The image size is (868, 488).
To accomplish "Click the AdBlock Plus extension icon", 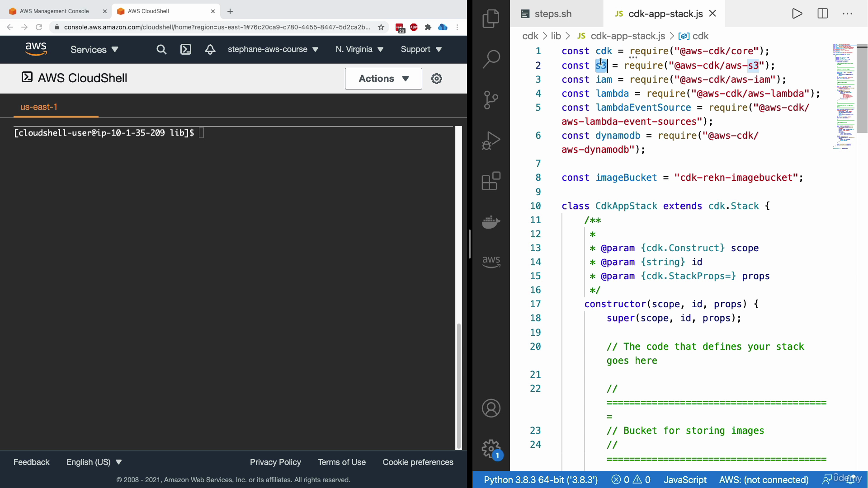I will [x=414, y=27].
